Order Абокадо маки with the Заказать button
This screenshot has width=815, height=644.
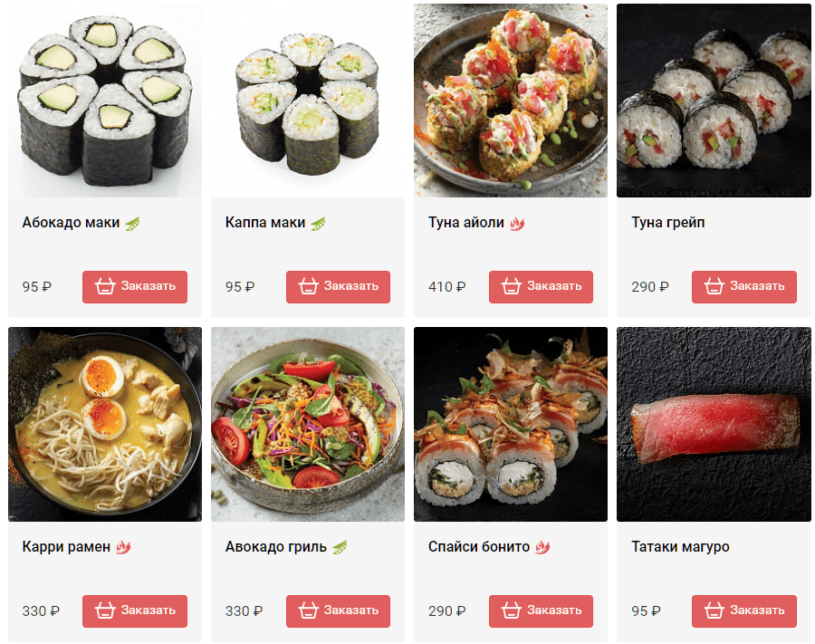coord(135,287)
